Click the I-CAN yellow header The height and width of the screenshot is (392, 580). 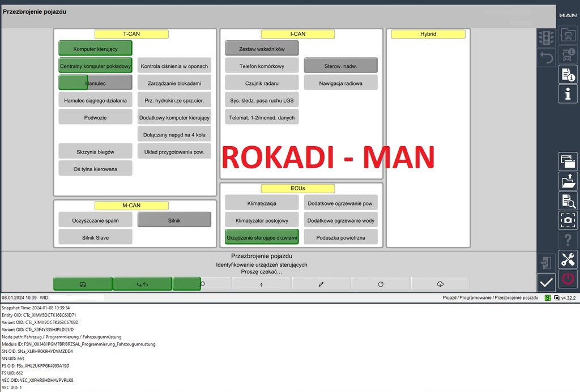[x=298, y=34]
